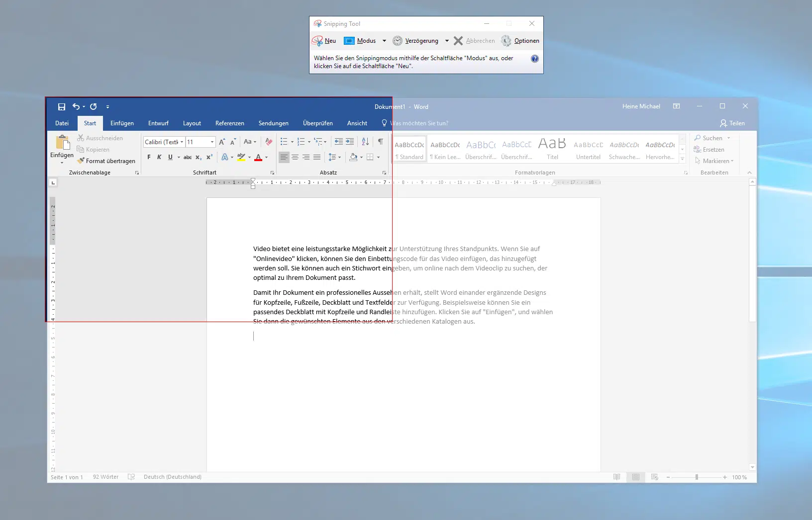
Task: Open the font size dropdown
Action: [211, 142]
